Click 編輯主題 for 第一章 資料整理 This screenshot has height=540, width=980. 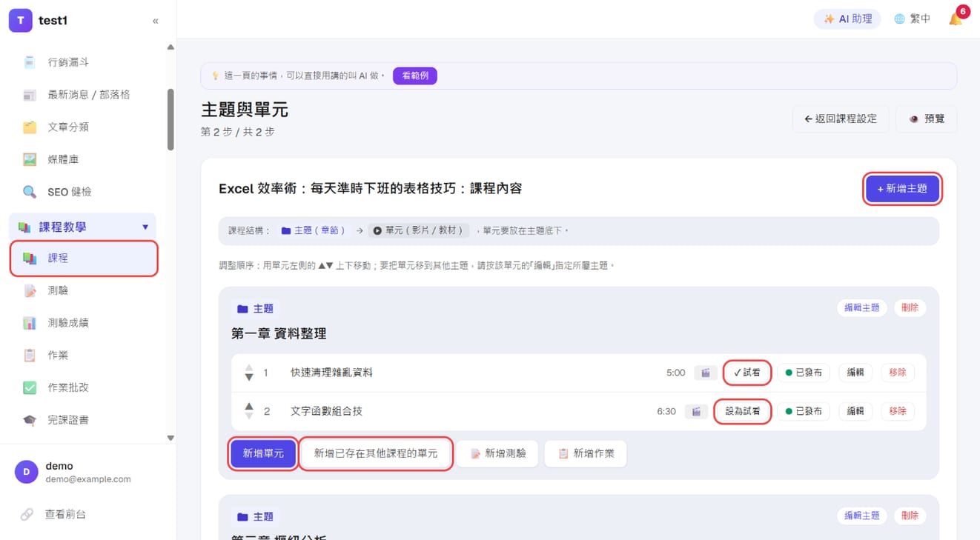pyautogui.click(x=861, y=307)
